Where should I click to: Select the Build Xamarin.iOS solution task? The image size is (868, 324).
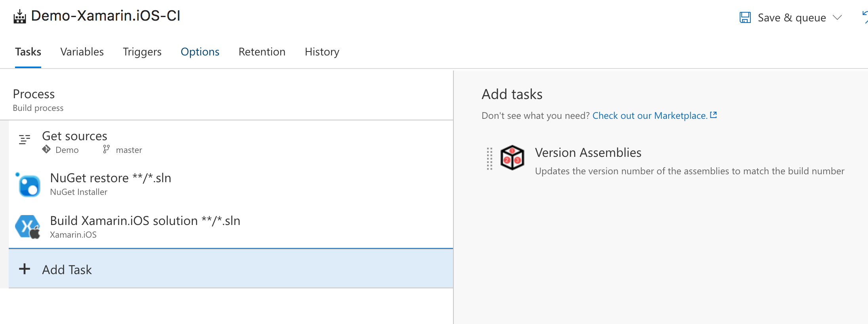(x=231, y=227)
